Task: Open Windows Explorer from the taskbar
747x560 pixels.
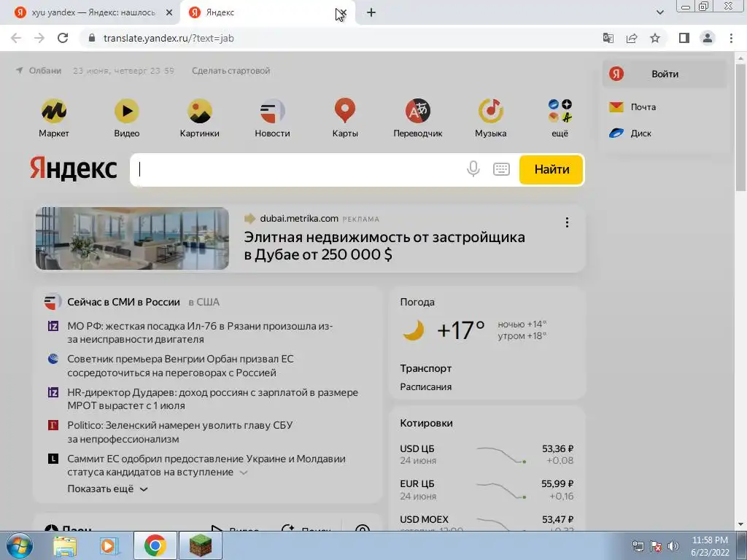Action: click(x=65, y=545)
